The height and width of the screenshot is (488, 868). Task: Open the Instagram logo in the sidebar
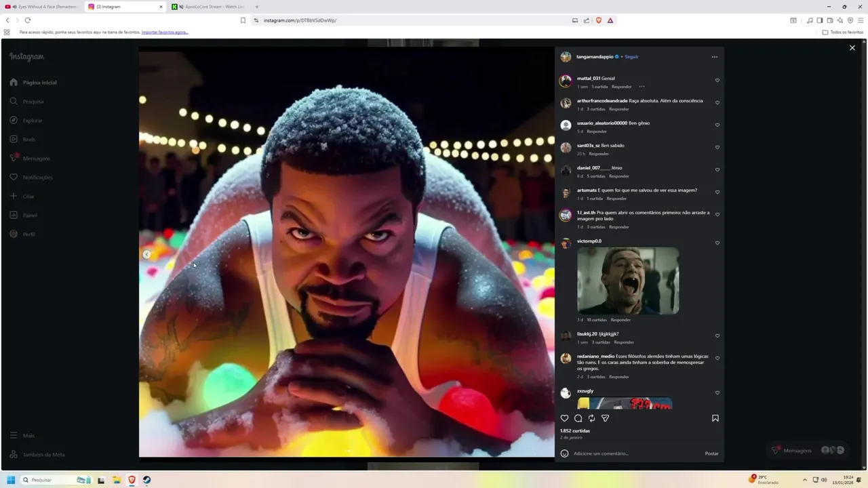(26, 57)
